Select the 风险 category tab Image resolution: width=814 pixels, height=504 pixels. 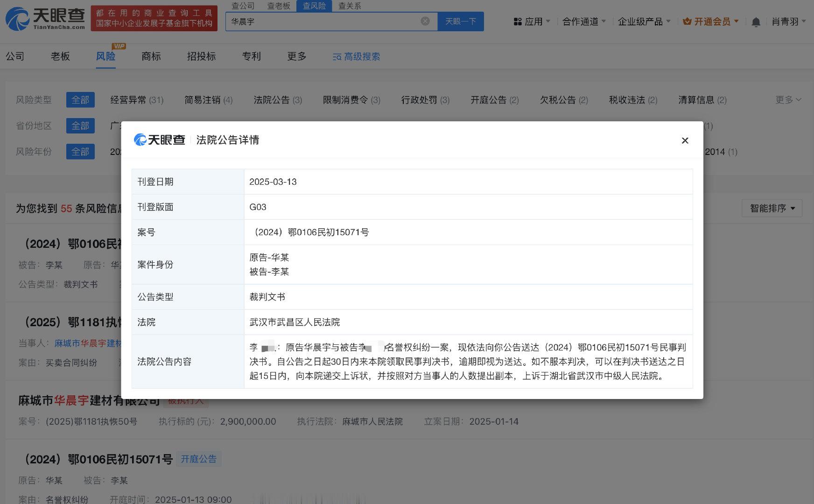pos(105,56)
